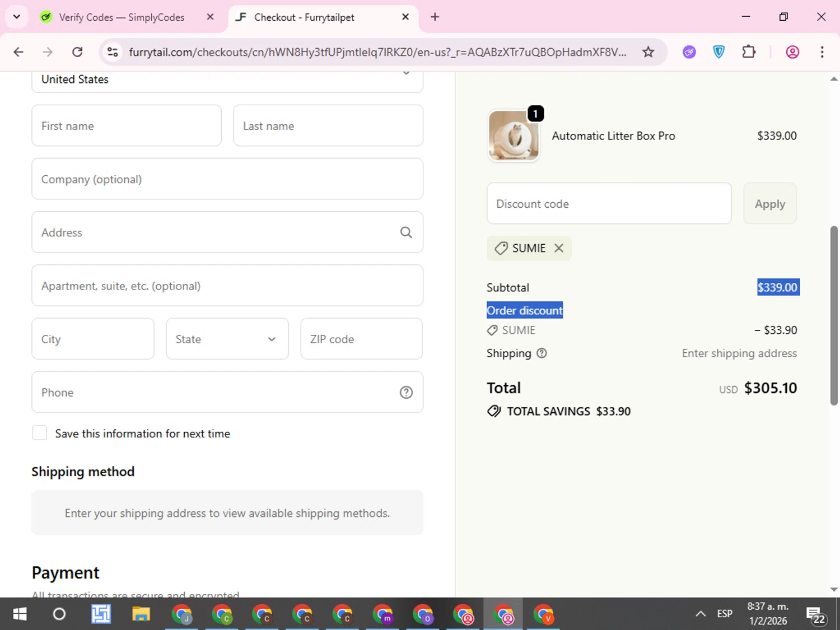This screenshot has height=630, width=840.
Task: Check Save this information for next time
Action: tap(40, 433)
